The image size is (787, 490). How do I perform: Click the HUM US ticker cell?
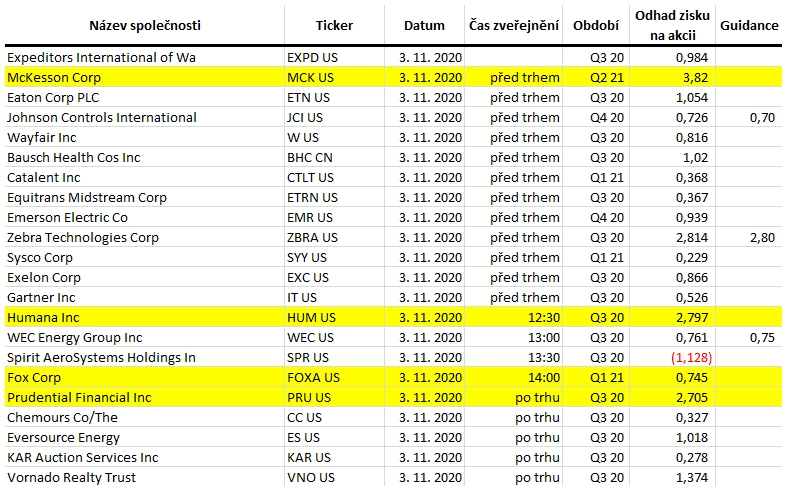pyautogui.click(x=334, y=317)
